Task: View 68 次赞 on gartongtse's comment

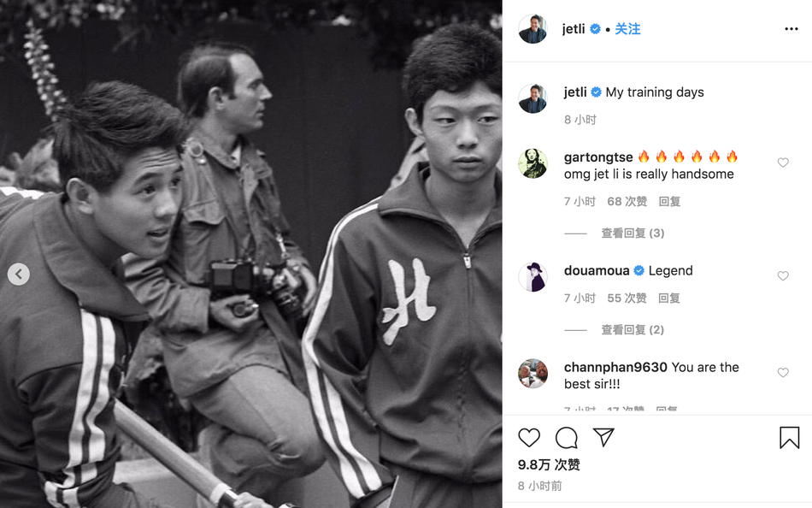Action: (627, 201)
